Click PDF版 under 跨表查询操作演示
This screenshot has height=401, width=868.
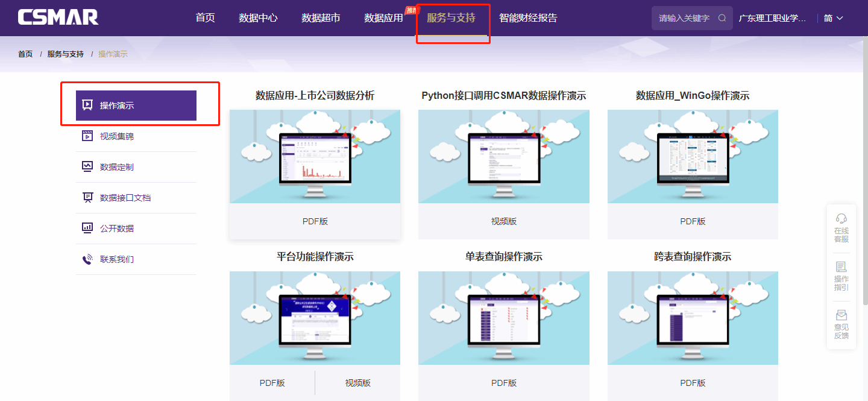tap(693, 383)
